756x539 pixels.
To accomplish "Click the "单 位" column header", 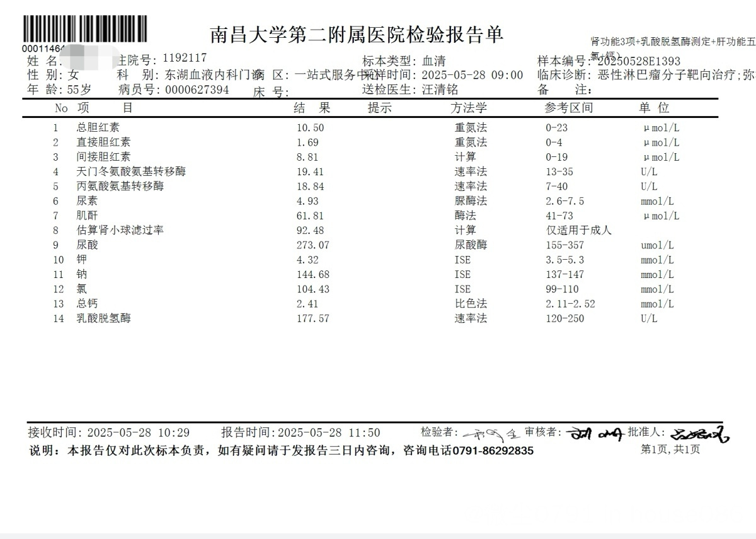I will point(655,108).
